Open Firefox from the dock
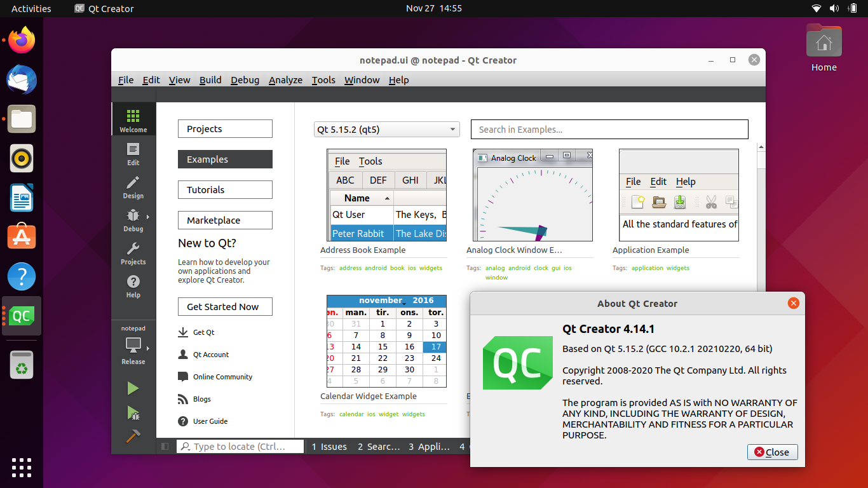 pyautogui.click(x=22, y=41)
